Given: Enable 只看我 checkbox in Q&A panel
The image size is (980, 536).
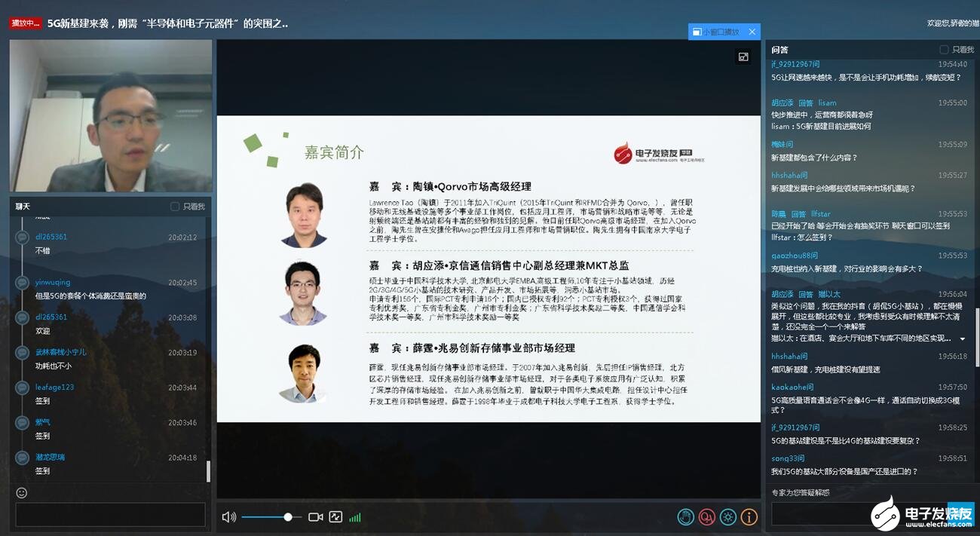Looking at the screenshot, I should 944,50.
